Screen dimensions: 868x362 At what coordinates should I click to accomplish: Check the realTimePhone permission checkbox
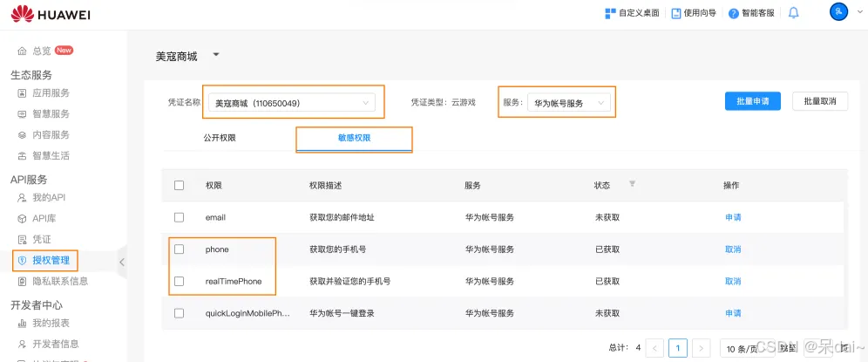click(179, 281)
